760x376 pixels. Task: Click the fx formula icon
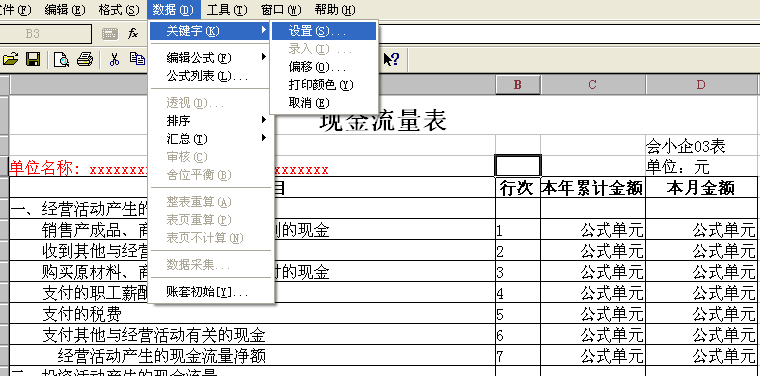tap(133, 33)
